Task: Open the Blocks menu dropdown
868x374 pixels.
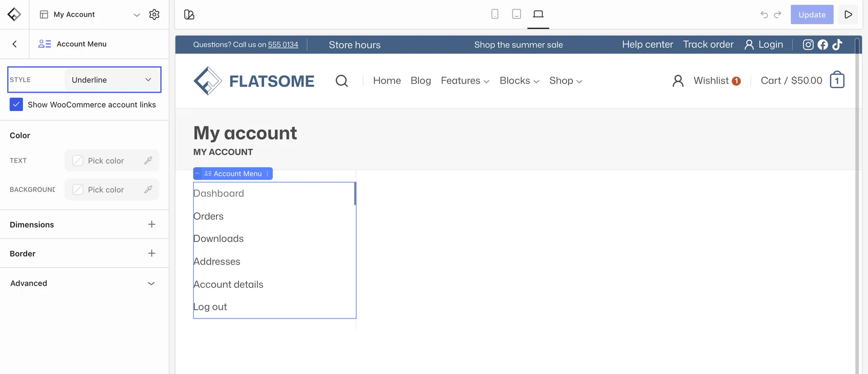Action: (x=519, y=81)
